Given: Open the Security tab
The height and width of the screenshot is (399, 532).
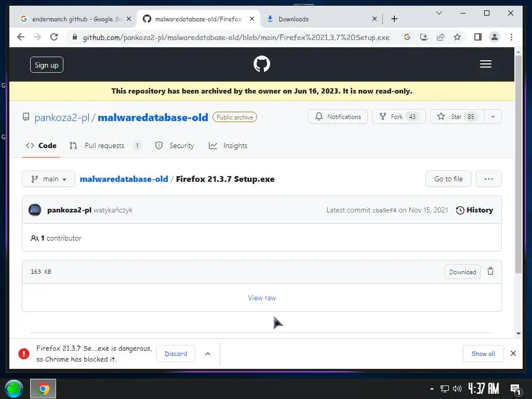Looking at the screenshot, I should coord(175,145).
